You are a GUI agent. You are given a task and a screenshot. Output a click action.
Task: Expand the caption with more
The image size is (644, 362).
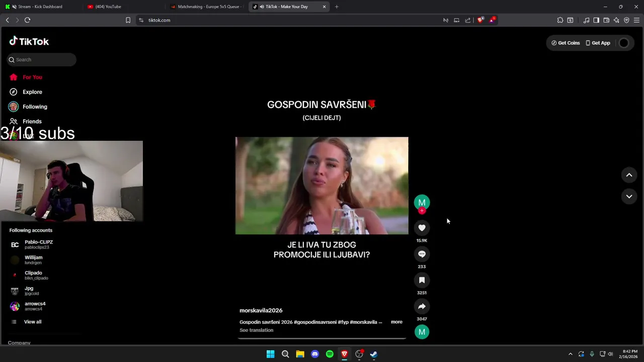pos(396,322)
